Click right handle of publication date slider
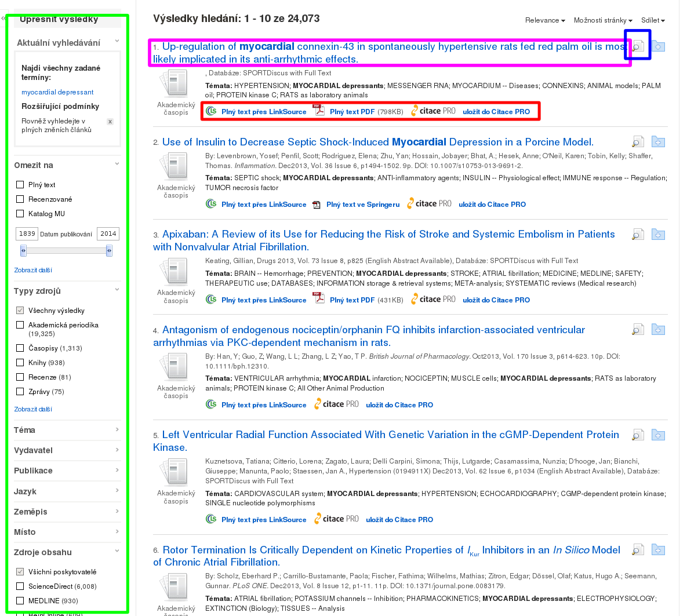 pos(109,250)
